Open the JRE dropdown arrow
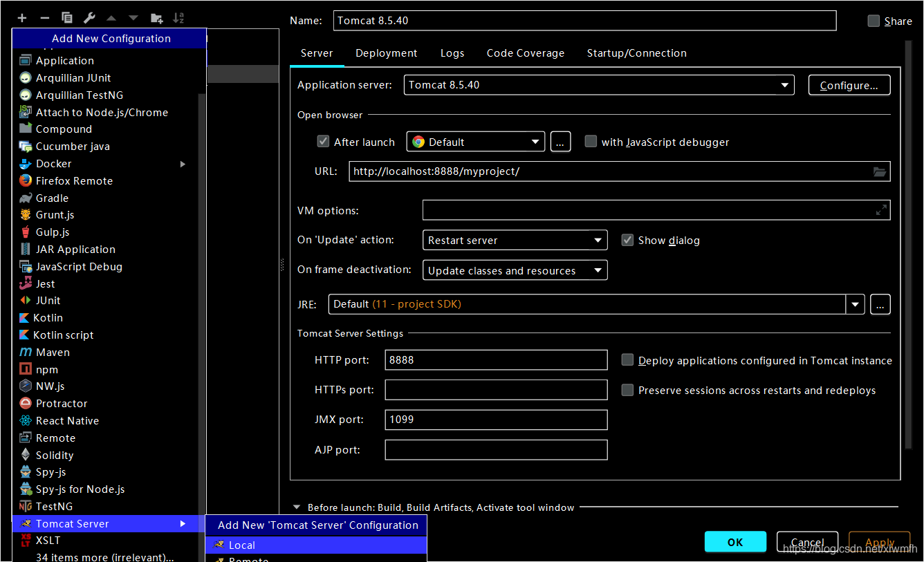This screenshot has width=924, height=562. 856,304
